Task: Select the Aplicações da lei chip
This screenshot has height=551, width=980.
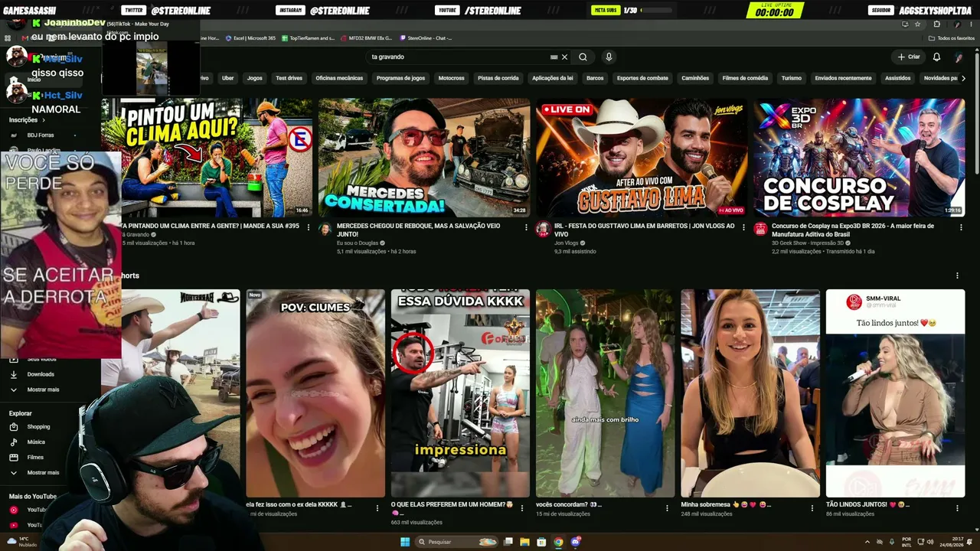Action: pyautogui.click(x=552, y=78)
